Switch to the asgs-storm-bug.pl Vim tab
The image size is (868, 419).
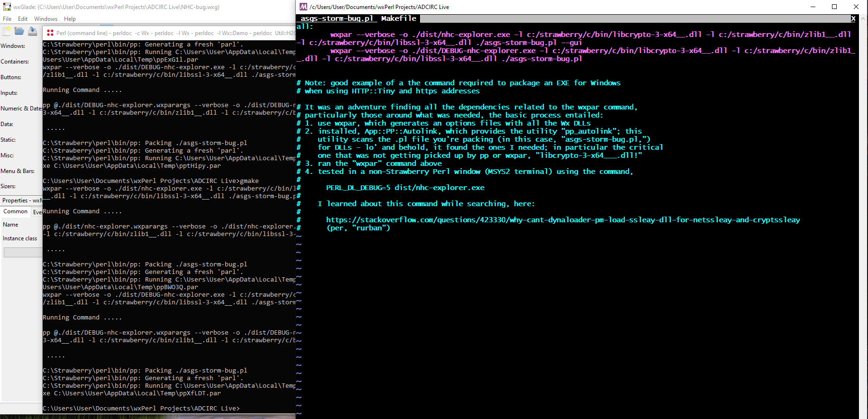coord(337,18)
